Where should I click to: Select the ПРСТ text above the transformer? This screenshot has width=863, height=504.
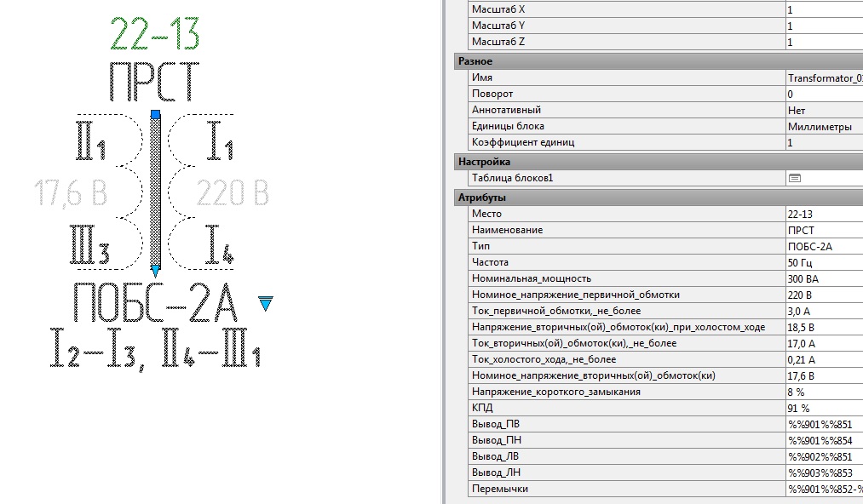pyautogui.click(x=154, y=83)
